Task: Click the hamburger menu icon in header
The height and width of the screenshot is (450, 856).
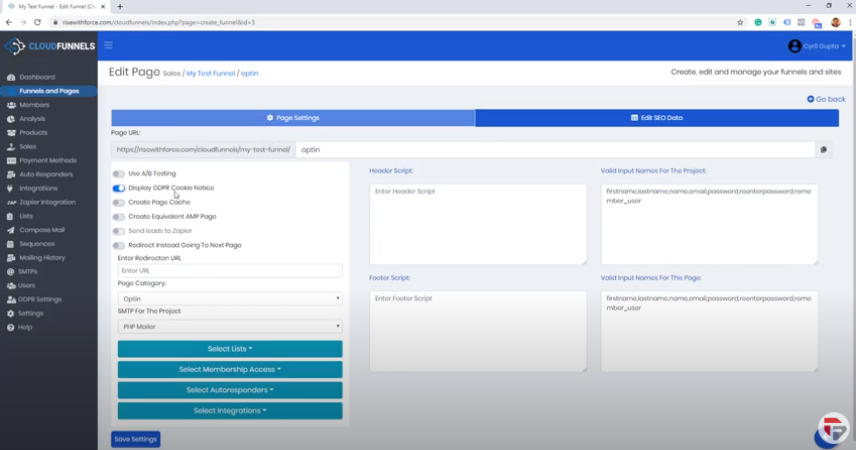Action: click(x=108, y=45)
